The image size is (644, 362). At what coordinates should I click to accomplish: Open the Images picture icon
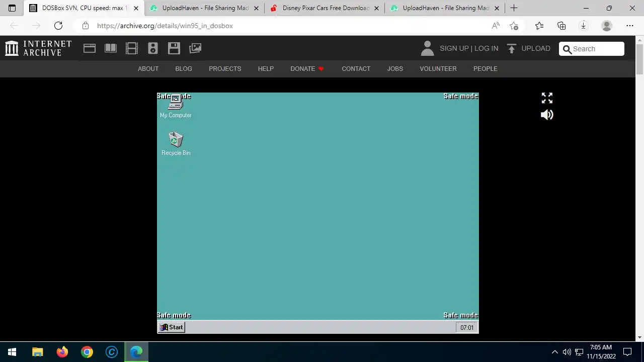195,48
